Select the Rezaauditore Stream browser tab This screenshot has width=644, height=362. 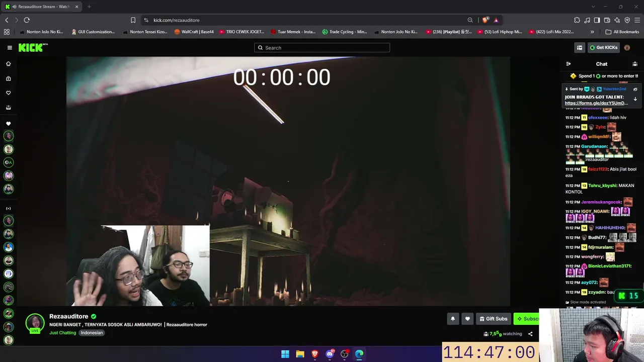pyautogui.click(x=42, y=7)
